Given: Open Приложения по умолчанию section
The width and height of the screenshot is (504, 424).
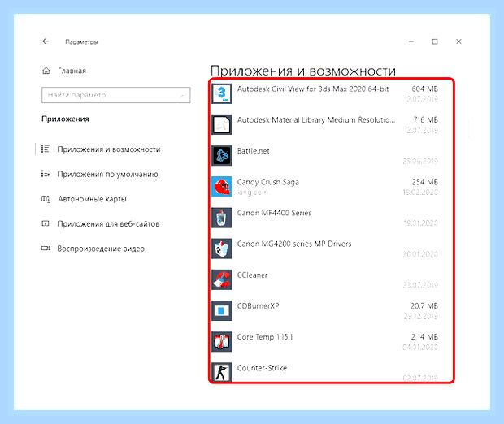Looking at the screenshot, I should (107, 175).
